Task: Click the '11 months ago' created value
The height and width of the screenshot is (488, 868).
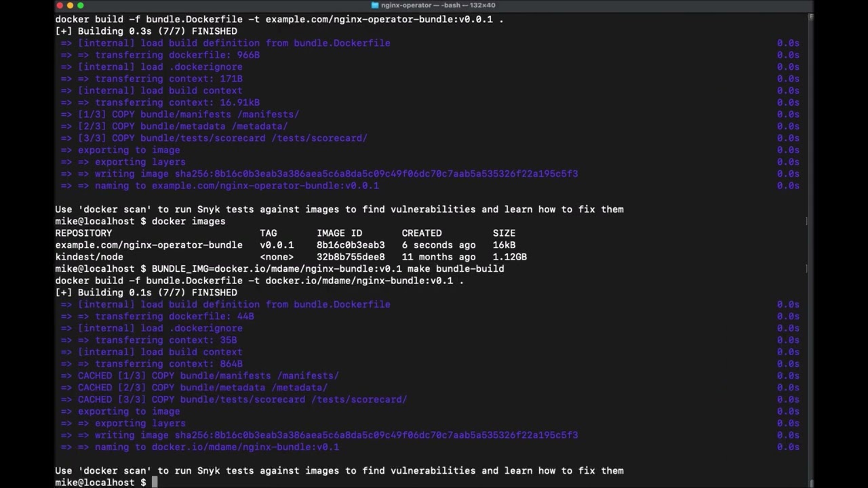Action: 439,257
